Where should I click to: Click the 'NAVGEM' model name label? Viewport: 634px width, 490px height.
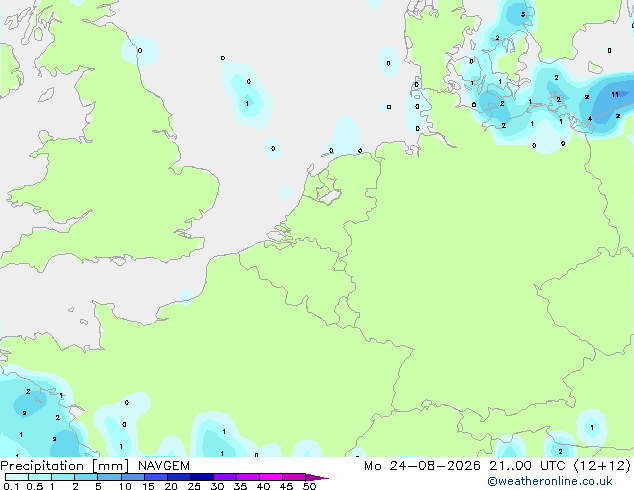[x=164, y=466]
